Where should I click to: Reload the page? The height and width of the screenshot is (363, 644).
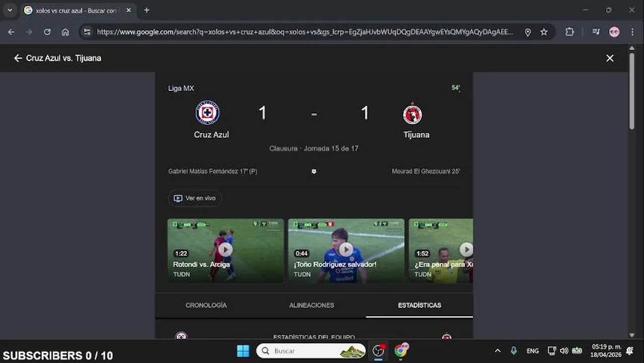(47, 32)
